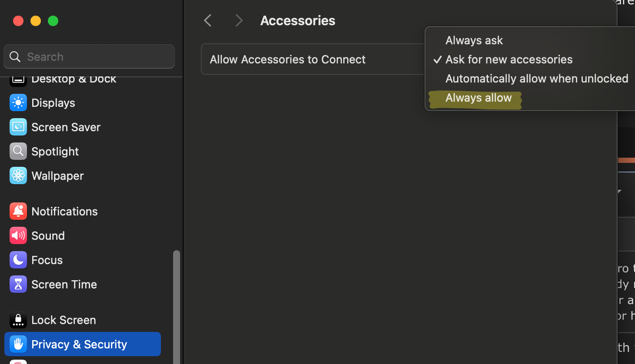Click the Spotlight magnifier icon
635x364 pixels.
tap(18, 152)
